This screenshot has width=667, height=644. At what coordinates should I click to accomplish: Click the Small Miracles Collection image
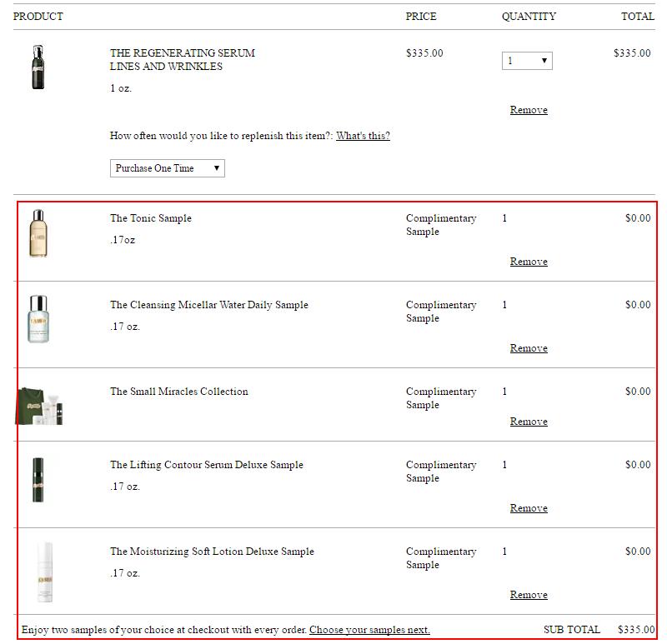tap(41, 406)
